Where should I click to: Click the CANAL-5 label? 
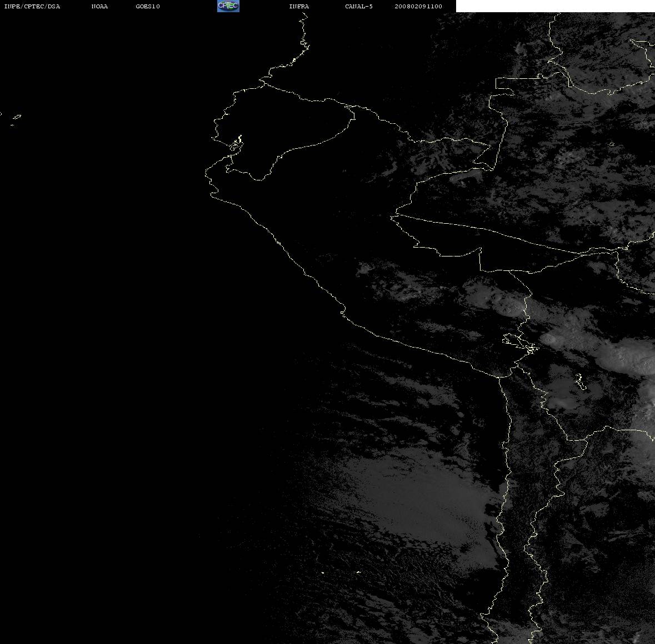[x=359, y=6]
